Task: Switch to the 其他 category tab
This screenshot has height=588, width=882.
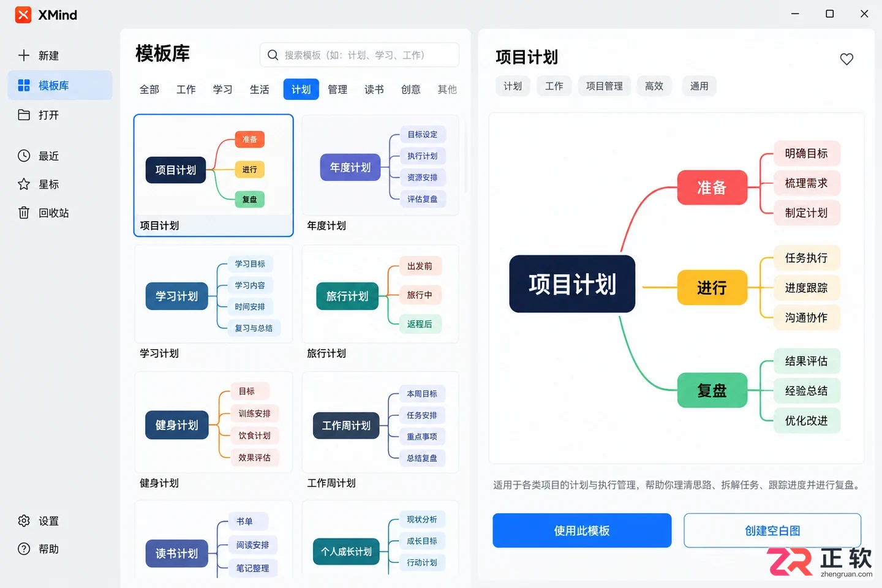Action: [447, 89]
